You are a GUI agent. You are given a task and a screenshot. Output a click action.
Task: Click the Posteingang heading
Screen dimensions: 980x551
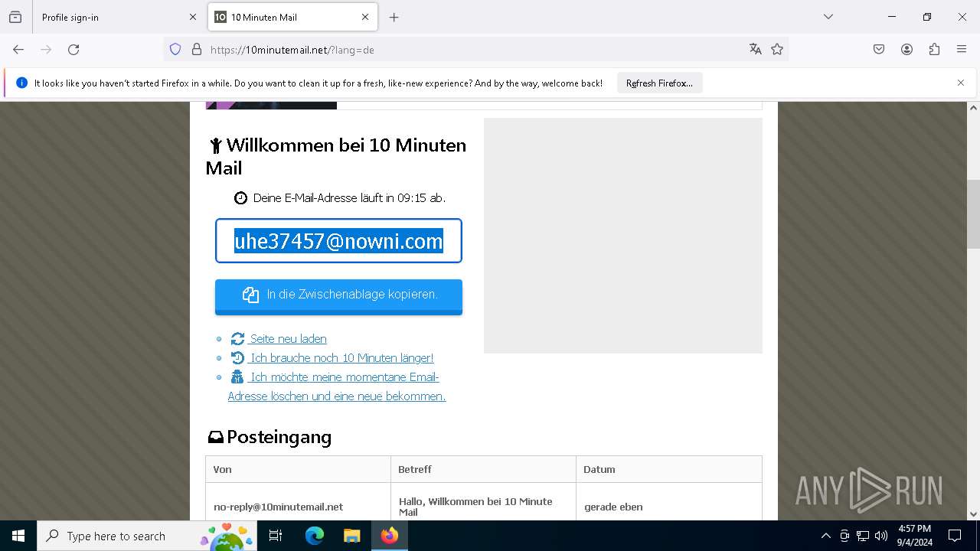pos(269,437)
